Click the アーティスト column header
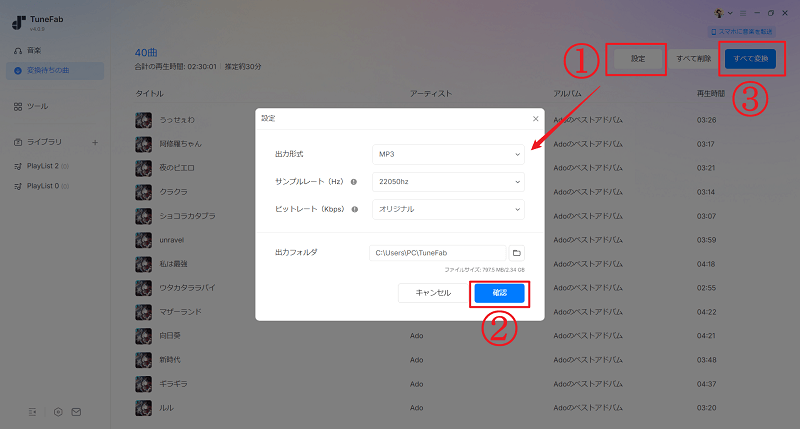The width and height of the screenshot is (800, 429). point(431,94)
